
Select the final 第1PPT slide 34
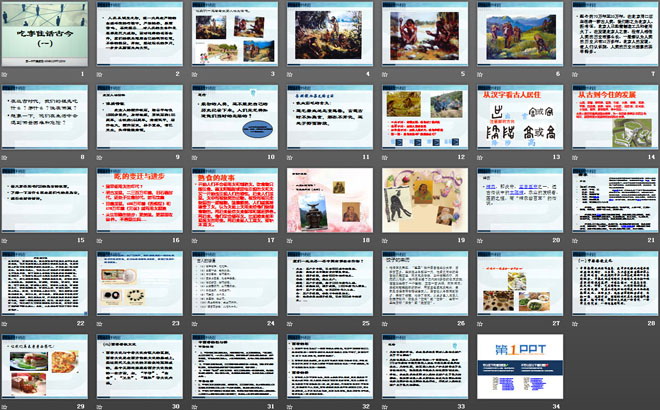pyautogui.click(x=520, y=366)
